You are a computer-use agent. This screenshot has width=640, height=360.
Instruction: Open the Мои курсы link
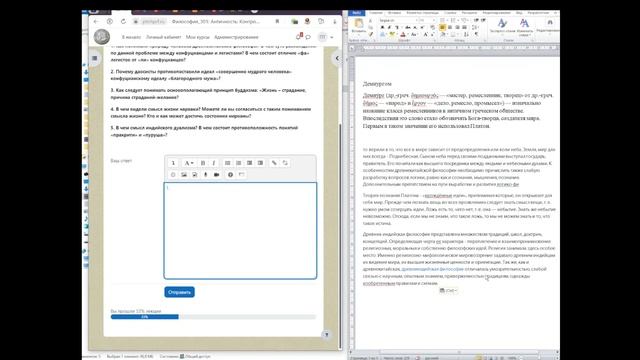pyautogui.click(x=198, y=37)
